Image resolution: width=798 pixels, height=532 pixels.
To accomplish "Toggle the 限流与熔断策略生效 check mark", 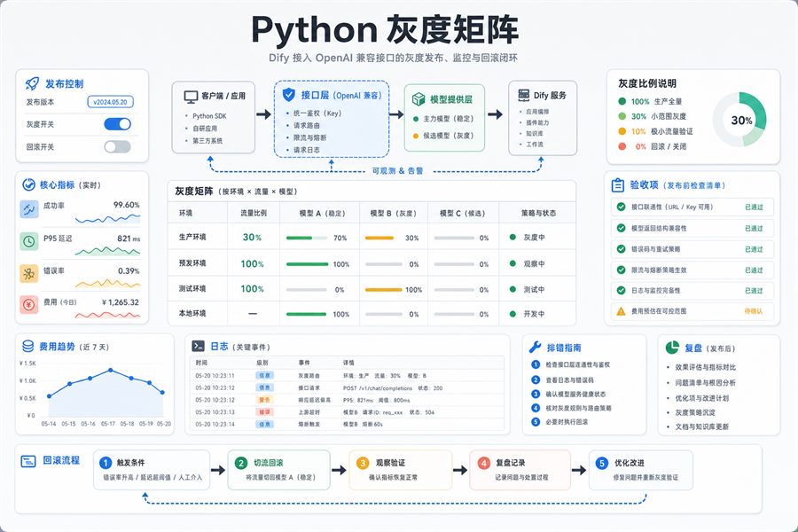I will [x=621, y=270].
